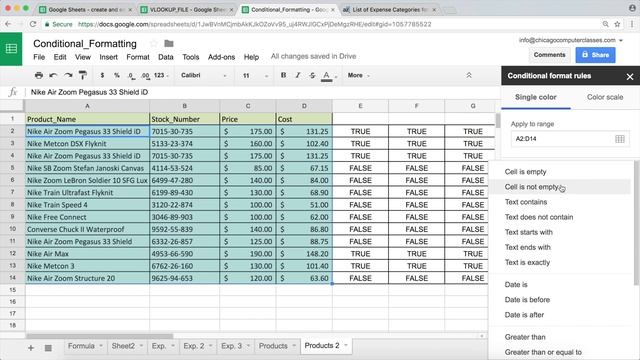Star the Conditional_Formatting document

(153, 43)
